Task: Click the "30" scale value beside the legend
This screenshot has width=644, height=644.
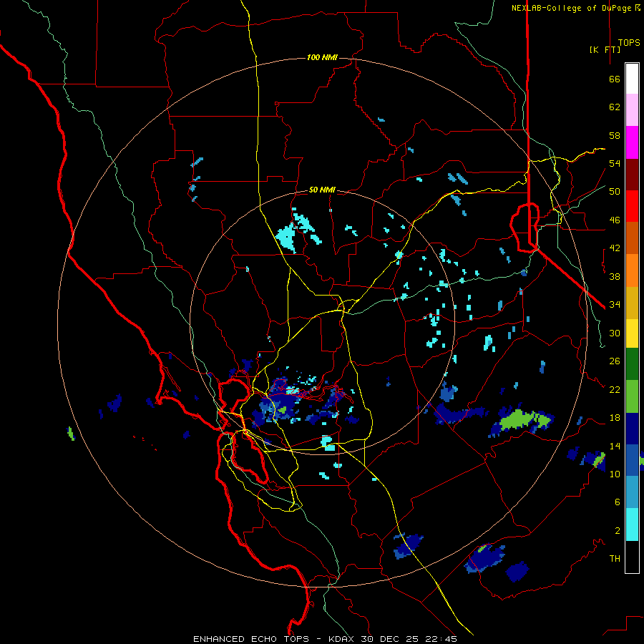Action: (615, 333)
